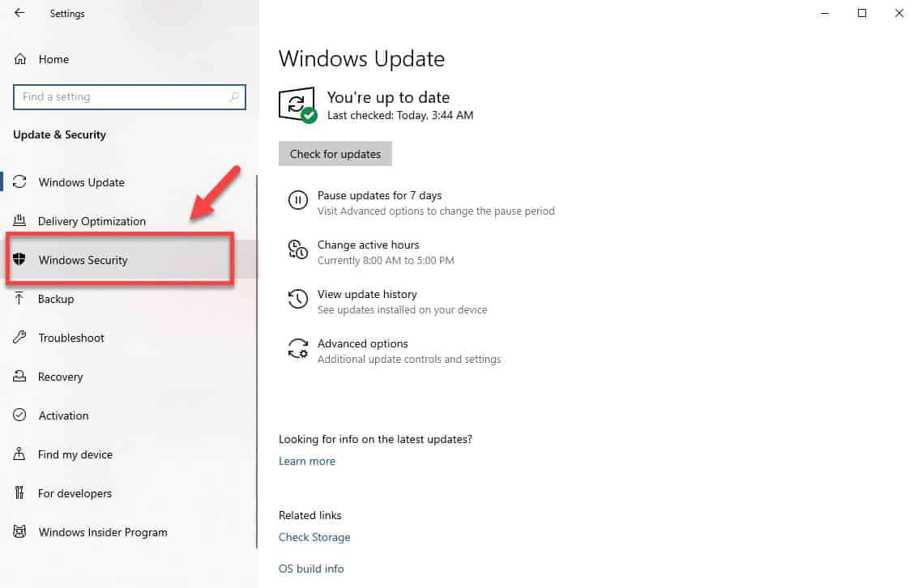The height and width of the screenshot is (588, 918).
Task: Click the View update history clock icon
Action: coord(297,299)
